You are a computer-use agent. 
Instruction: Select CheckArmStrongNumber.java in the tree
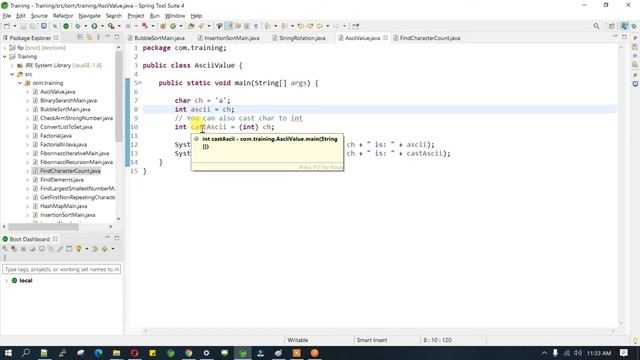click(76, 118)
